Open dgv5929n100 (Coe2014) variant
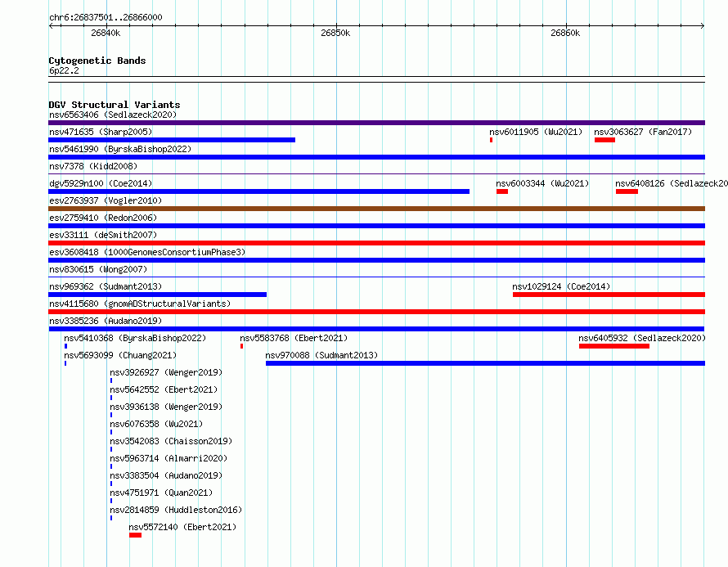 pyautogui.click(x=101, y=183)
